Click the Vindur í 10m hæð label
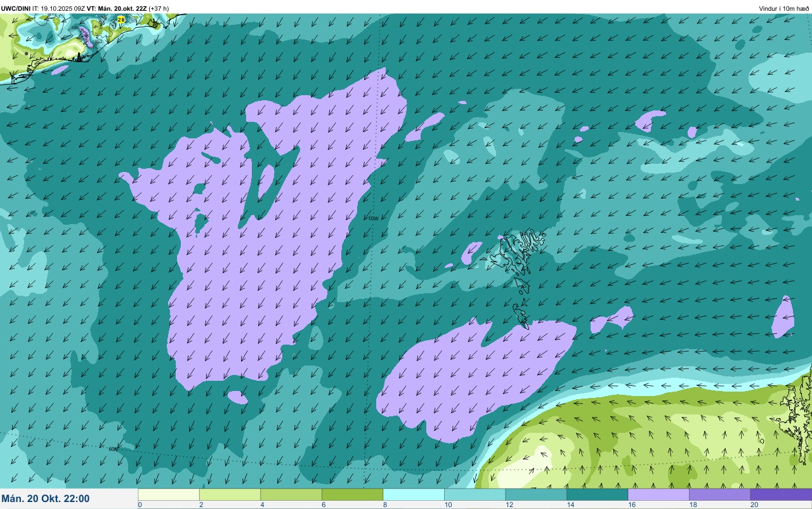The width and height of the screenshot is (812, 509). (784, 8)
